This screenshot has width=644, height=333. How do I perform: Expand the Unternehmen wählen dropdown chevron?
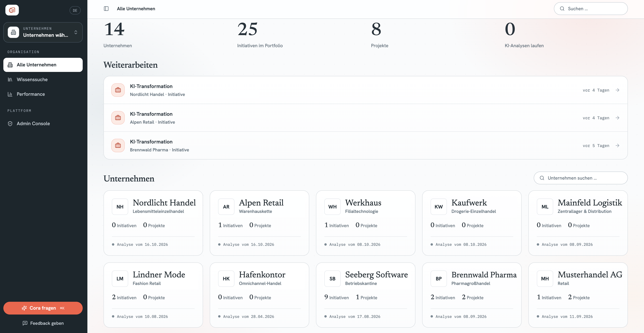tap(76, 32)
